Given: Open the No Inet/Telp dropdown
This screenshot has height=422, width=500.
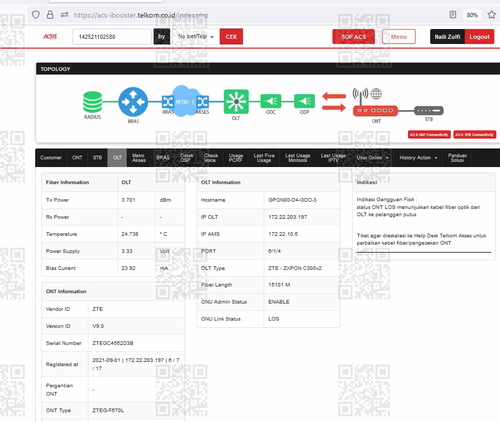Looking at the screenshot, I should click(196, 36).
